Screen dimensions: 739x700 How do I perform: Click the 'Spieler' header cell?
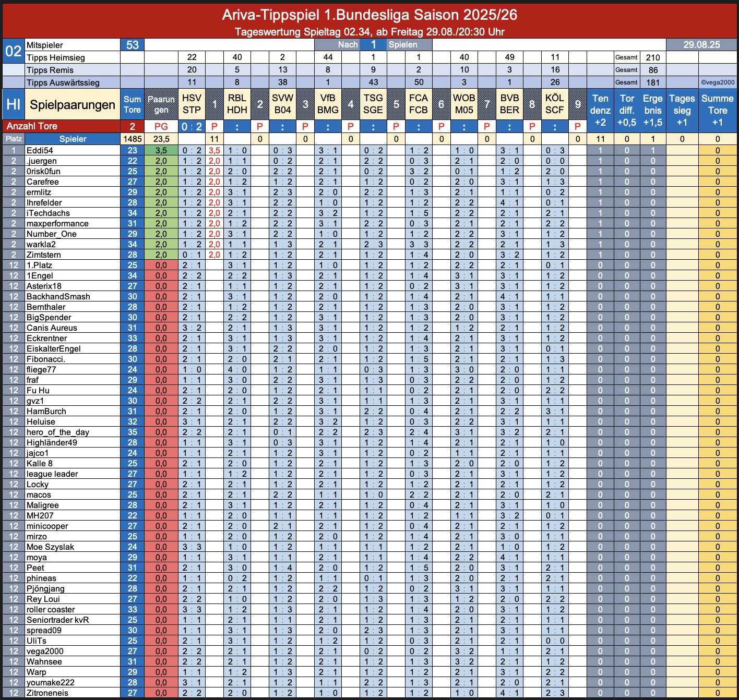73,139
